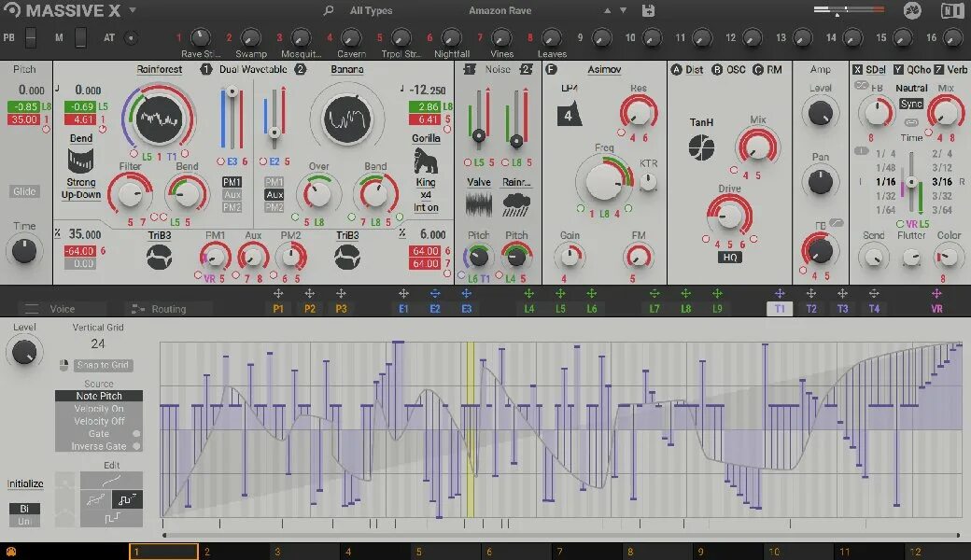Toggle Snap to Grid
This screenshot has width=971, height=560.
click(x=102, y=365)
